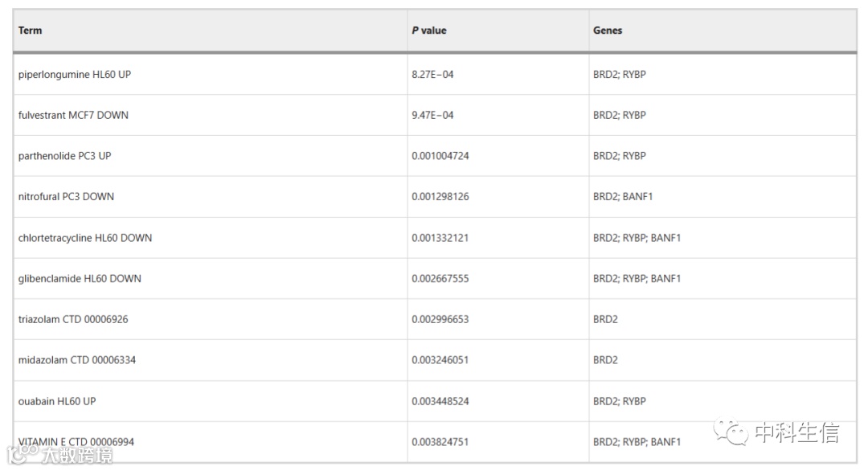Image resolution: width=868 pixels, height=471 pixels.
Task: Click the Genes column header
Action: tap(608, 31)
